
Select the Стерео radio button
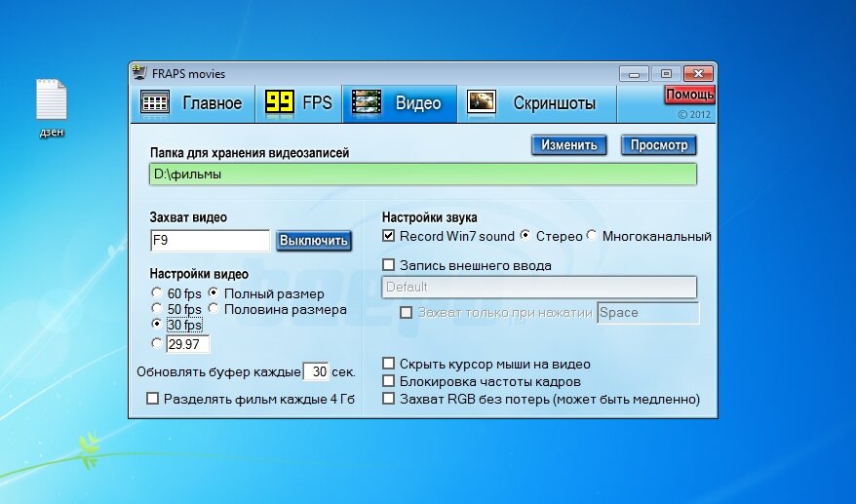[525, 235]
